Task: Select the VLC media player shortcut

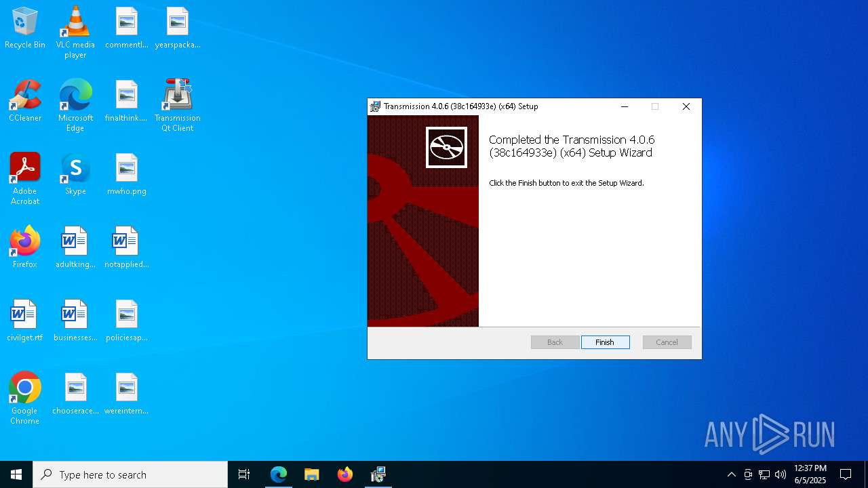Action: pyautogui.click(x=75, y=33)
